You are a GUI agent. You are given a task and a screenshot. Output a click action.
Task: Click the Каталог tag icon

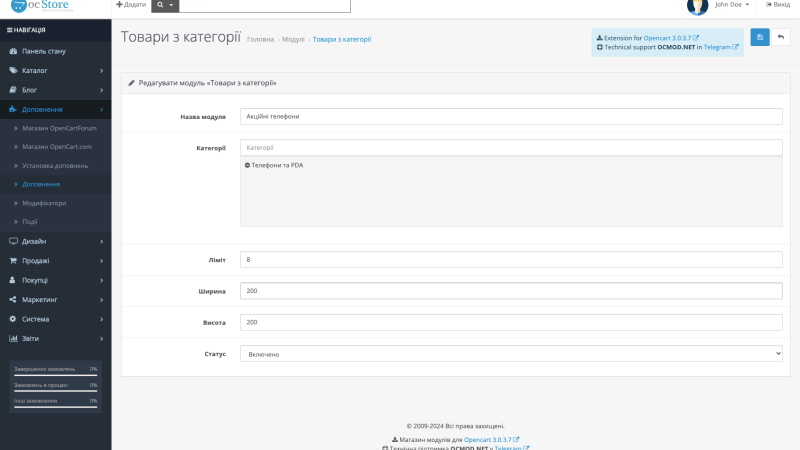pos(13,70)
